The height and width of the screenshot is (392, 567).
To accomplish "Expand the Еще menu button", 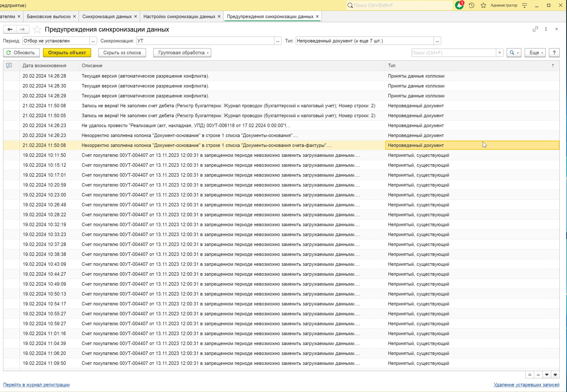I will tap(535, 53).
